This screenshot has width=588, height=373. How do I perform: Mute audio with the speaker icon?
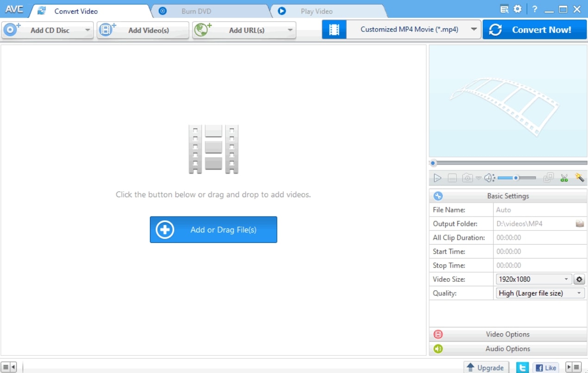[x=488, y=178]
